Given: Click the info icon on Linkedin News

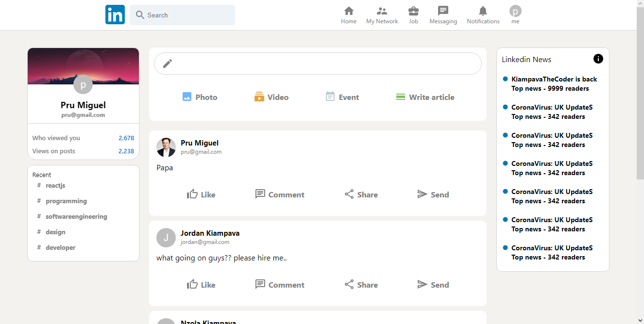Looking at the screenshot, I should [x=598, y=58].
